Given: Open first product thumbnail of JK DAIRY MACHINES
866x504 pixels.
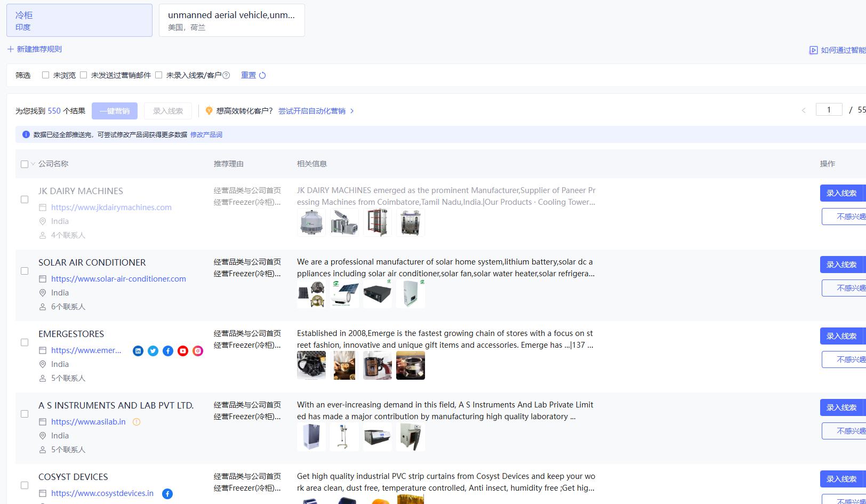Looking at the screenshot, I should tap(311, 222).
